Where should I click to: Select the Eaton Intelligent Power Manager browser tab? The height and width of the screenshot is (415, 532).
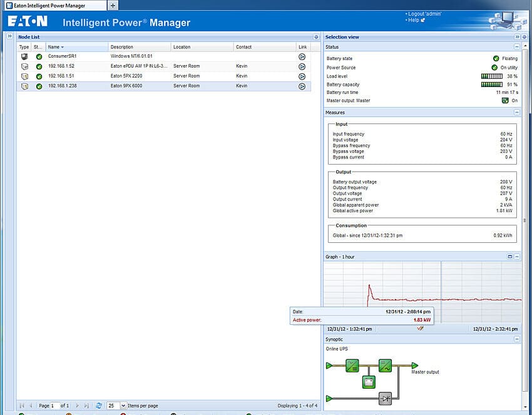coord(55,6)
